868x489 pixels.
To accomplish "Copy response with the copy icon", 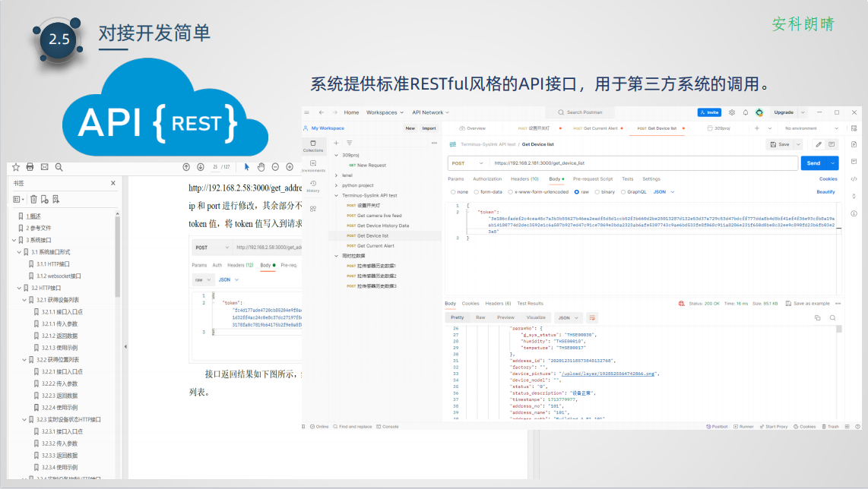I will pyautogui.click(x=818, y=317).
